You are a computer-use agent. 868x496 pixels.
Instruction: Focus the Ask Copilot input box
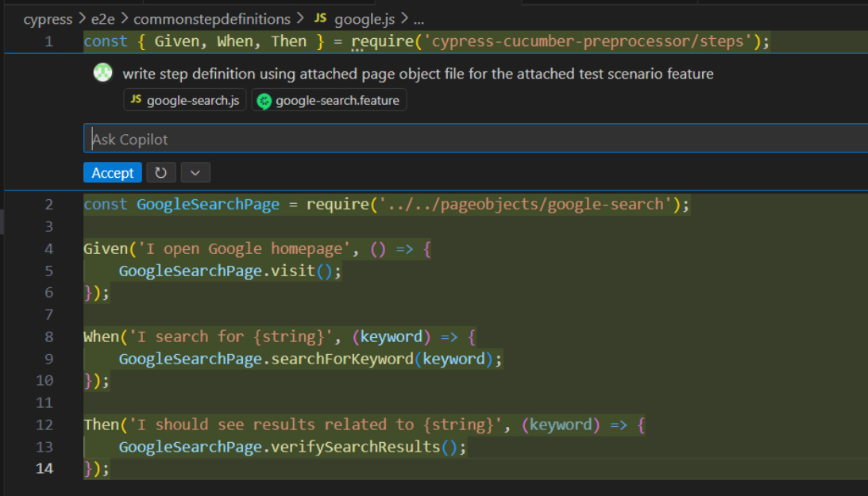pyautogui.click(x=476, y=139)
